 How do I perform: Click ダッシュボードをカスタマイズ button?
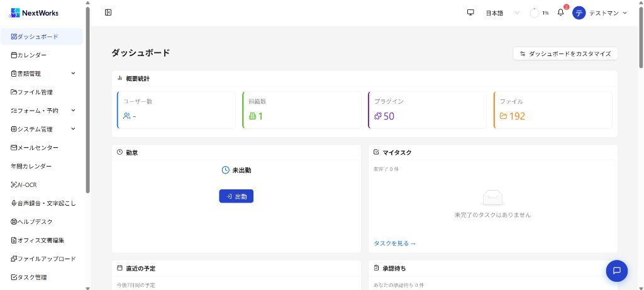(565, 53)
